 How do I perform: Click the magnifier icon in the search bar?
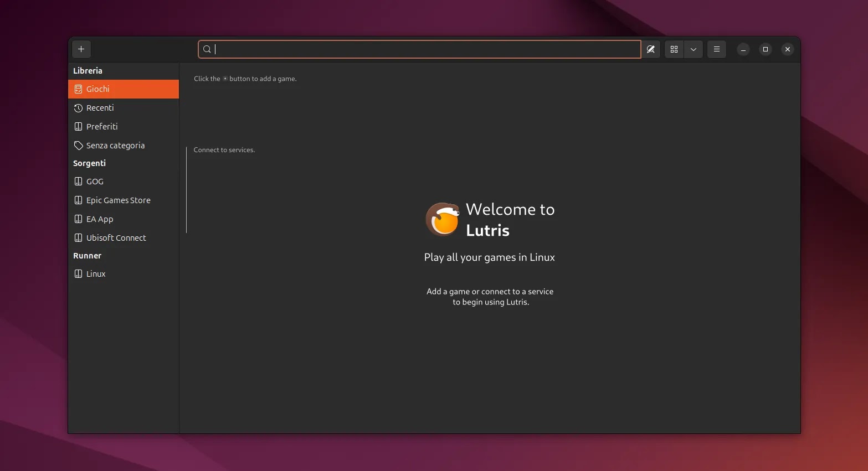click(207, 49)
